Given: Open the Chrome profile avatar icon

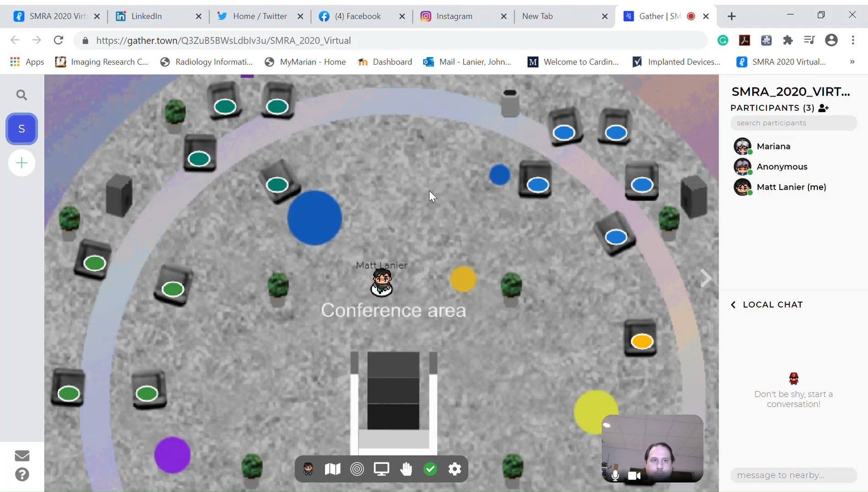Looking at the screenshot, I should pos(831,40).
